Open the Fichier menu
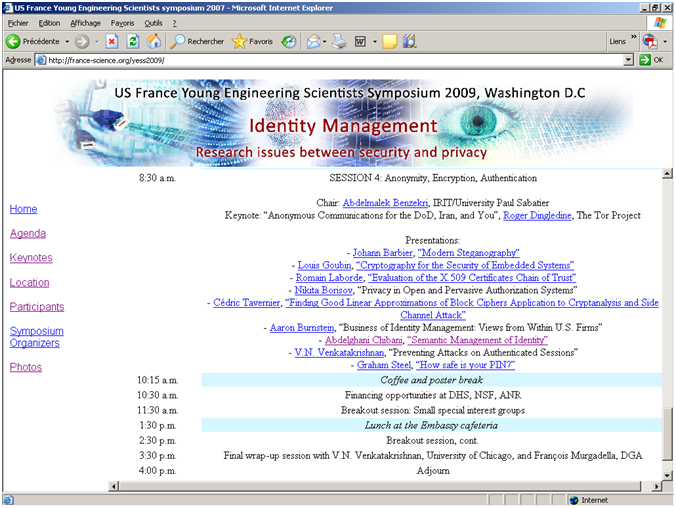 tap(18, 23)
